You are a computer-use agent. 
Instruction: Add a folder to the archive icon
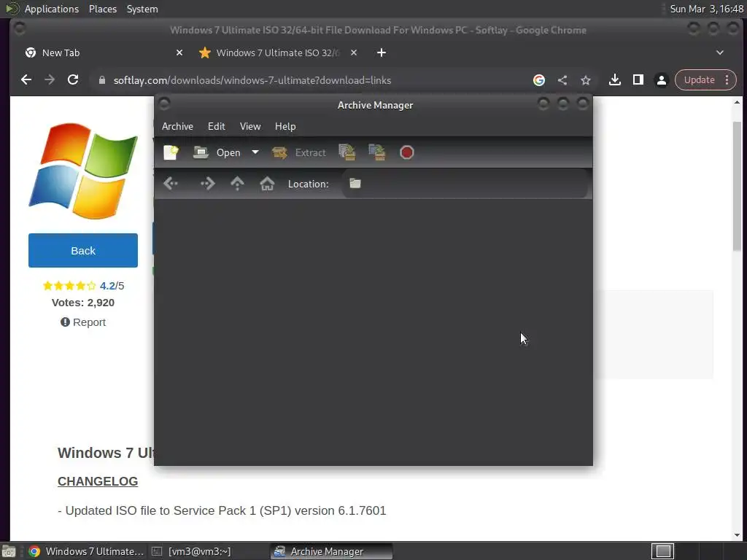pos(377,152)
